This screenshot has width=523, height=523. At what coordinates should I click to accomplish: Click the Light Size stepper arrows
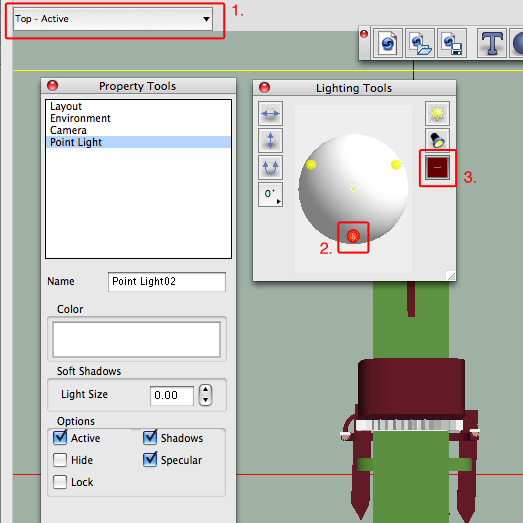(205, 395)
